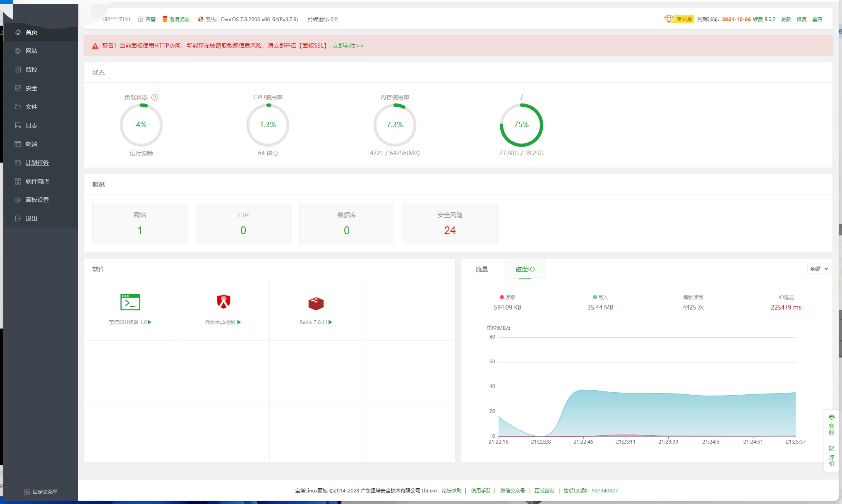Click the play arrow next to 微步木马检测
Viewport: 842px width, 504px height.
pos(239,322)
